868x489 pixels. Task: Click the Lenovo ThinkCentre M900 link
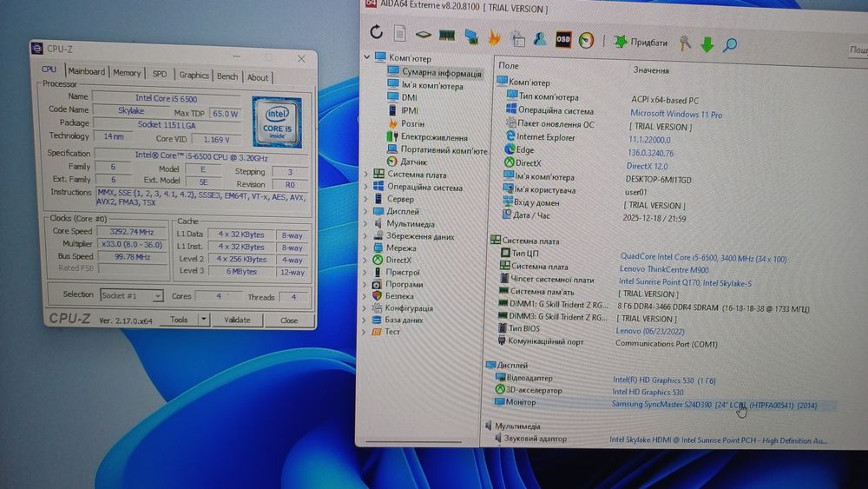coord(664,270)
